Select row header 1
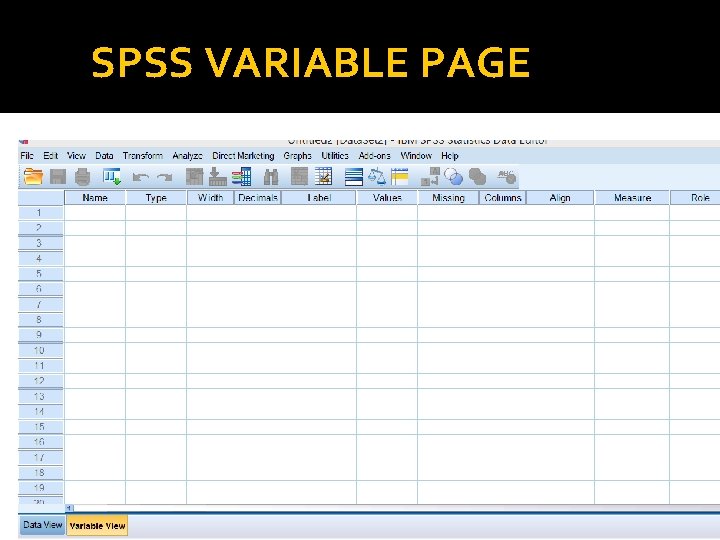 tap(40, 213)
